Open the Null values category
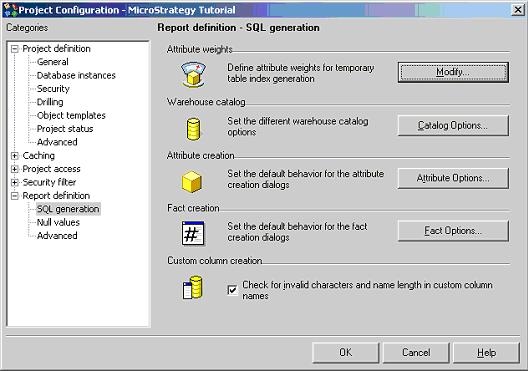Image resolution: width=528 pixels, height=371 pixels. (58, 223)
